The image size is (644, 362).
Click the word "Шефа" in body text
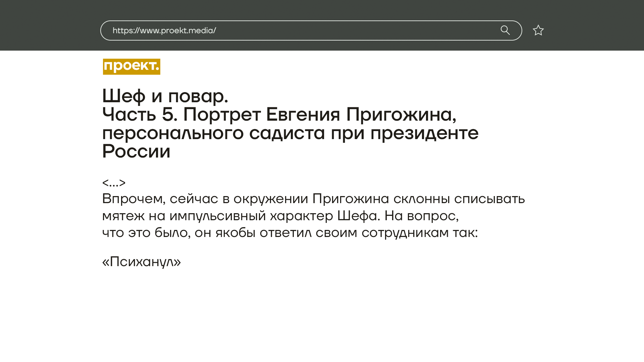pyautogui.click(x=358, y=216)
